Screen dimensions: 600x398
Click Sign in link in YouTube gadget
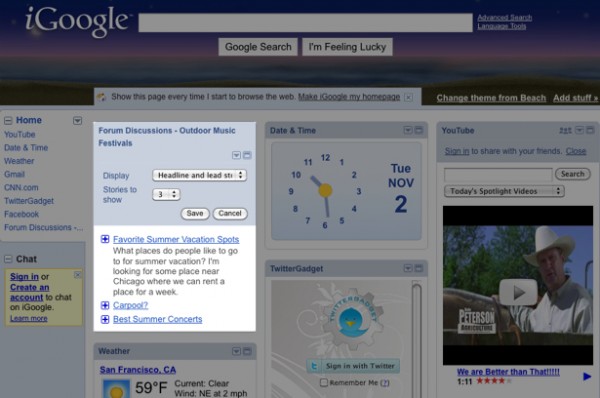[457, 151]
